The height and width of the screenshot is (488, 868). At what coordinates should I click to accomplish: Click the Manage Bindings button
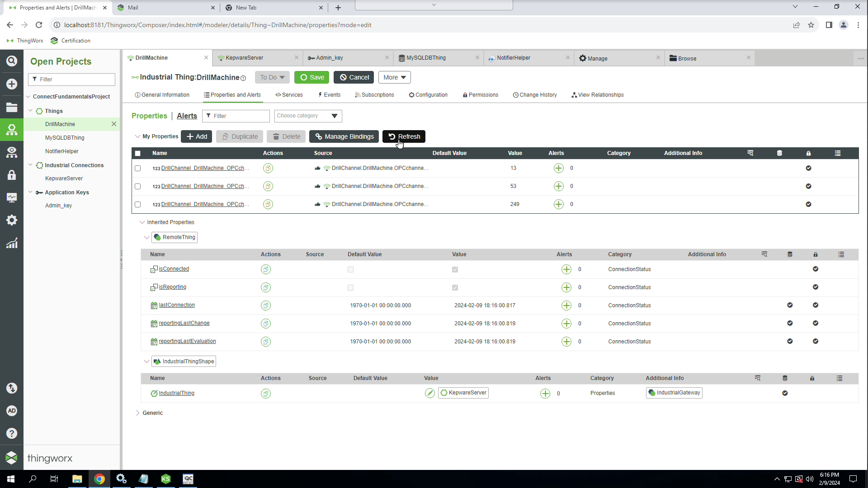tap(344, 136)
